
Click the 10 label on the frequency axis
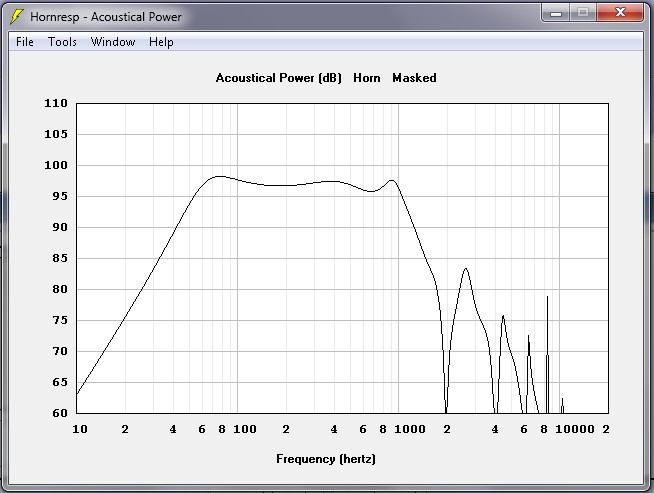click(x=80, y=429)
